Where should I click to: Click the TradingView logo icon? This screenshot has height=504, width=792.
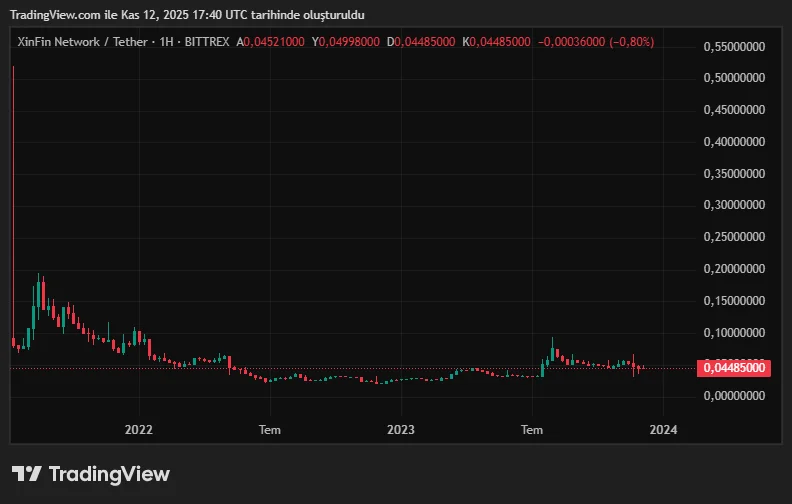27,474
